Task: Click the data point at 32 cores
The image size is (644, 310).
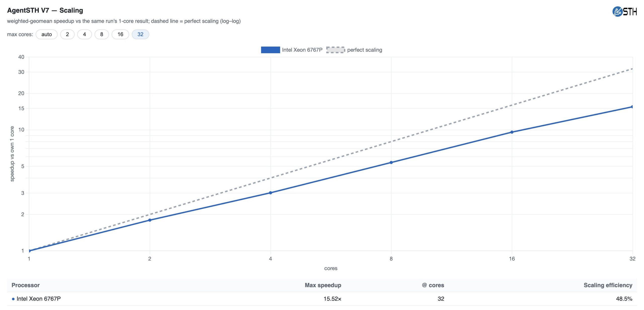Action: pyautogui.click(x=632, y=107)
